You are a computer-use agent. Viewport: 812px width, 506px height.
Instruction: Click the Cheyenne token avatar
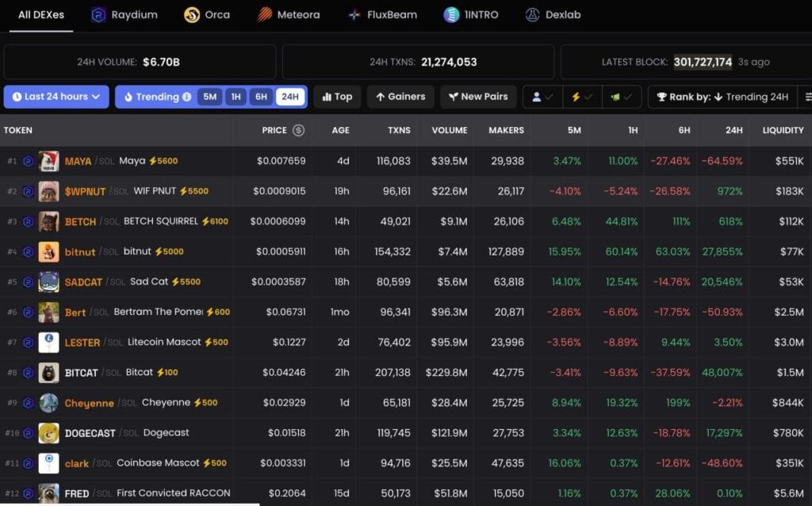48,403
